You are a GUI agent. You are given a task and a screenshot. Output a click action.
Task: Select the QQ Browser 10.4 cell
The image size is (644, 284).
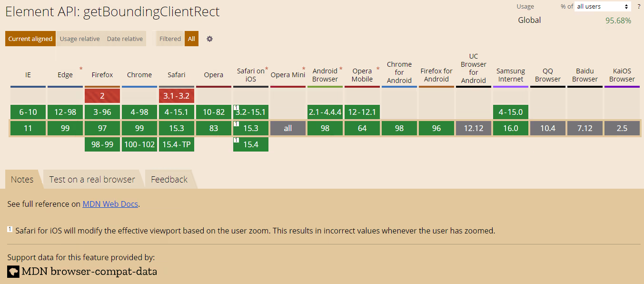tap(548, 128)
